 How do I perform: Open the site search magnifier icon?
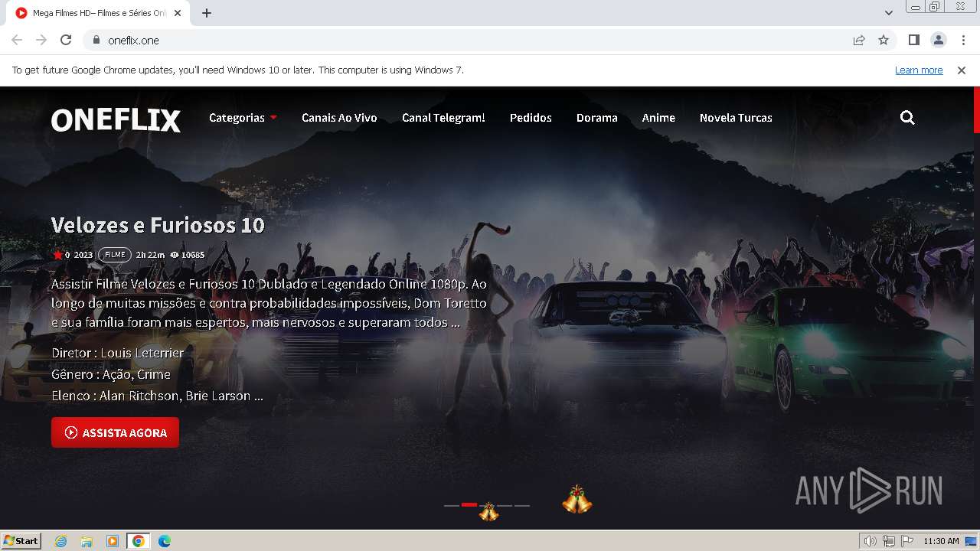click(x=907, y=118)
